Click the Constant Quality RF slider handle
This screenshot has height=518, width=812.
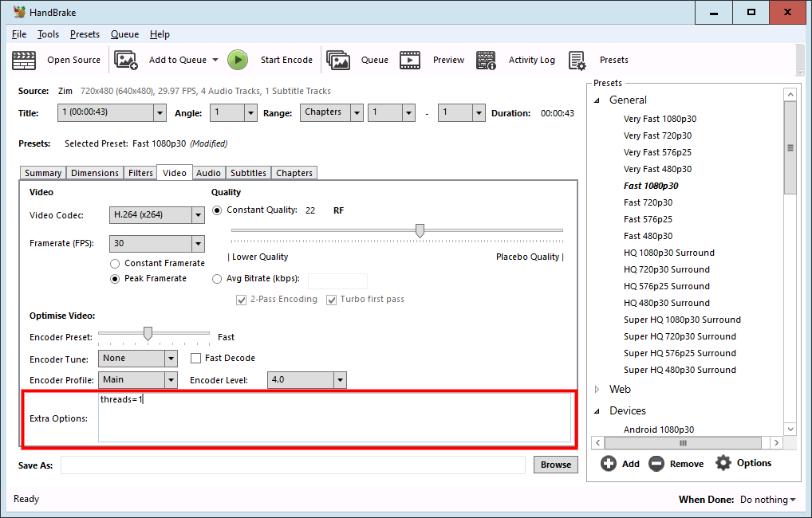(420, 231)
